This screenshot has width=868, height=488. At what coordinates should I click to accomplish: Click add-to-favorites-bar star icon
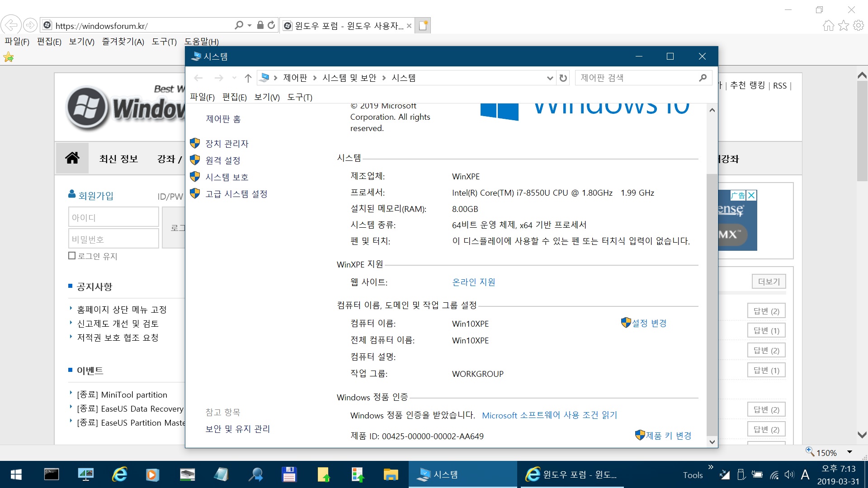(x=9, y=57)
